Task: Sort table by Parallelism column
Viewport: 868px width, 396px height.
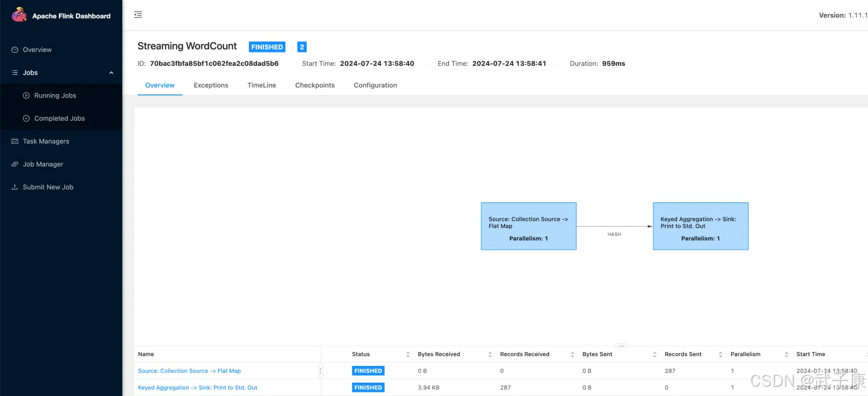Action: pos(786,354)
